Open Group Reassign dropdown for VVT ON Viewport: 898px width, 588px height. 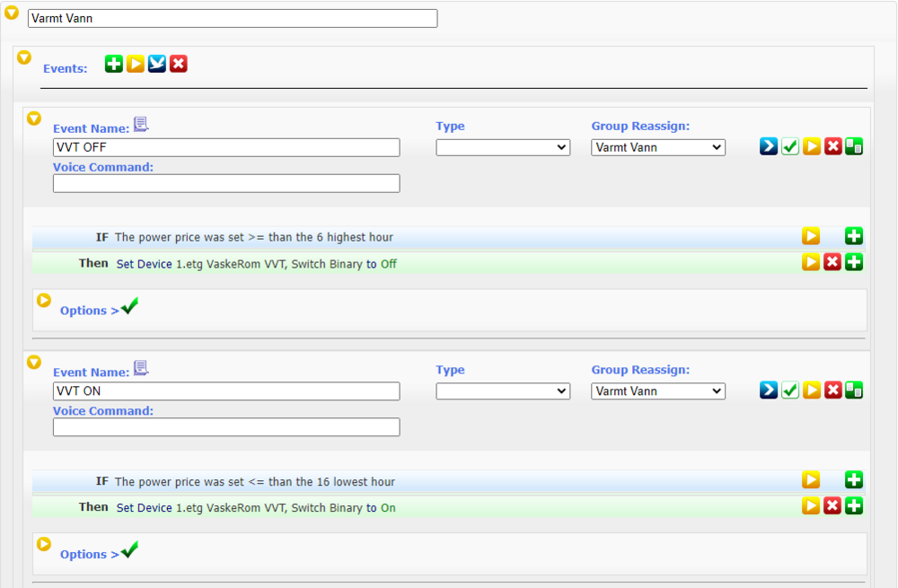tap(658, 391)
